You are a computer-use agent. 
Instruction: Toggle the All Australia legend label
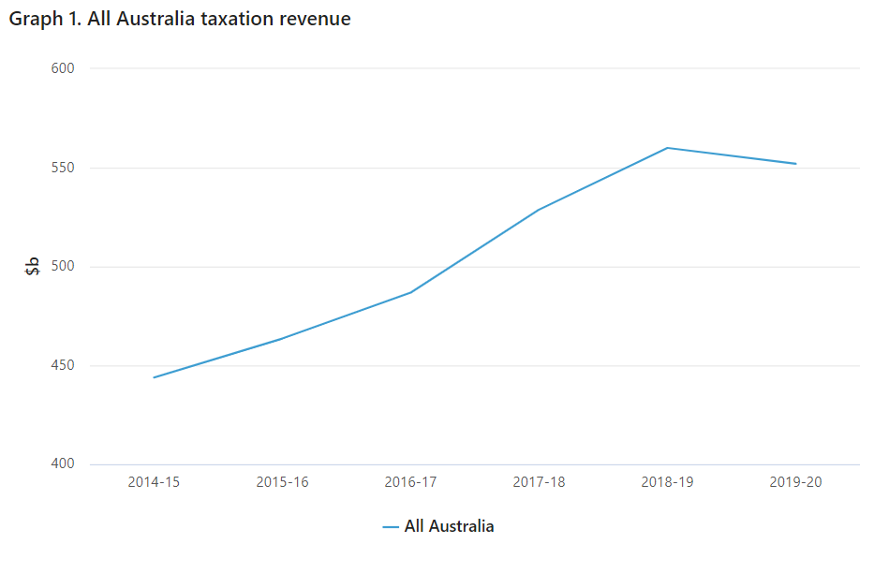pos(449,526)
